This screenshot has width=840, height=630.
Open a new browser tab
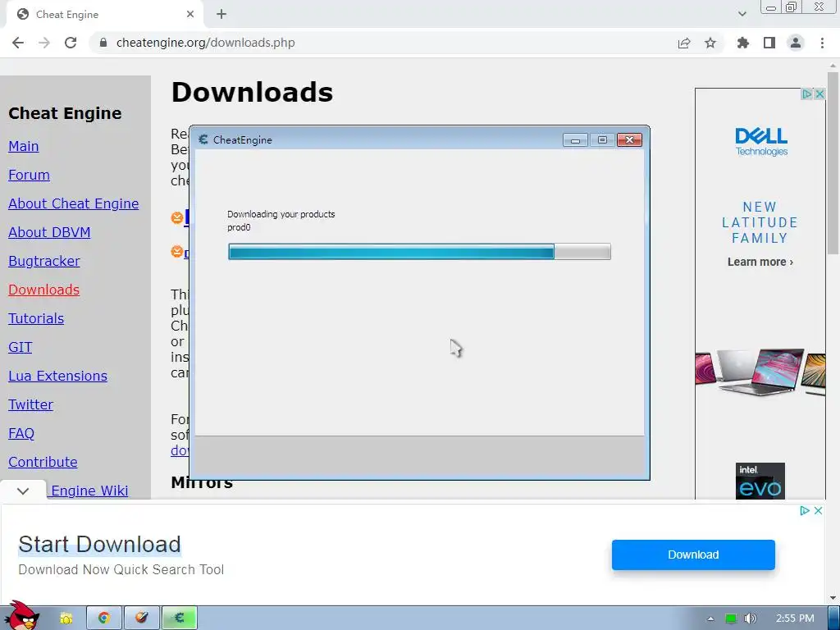221,15
